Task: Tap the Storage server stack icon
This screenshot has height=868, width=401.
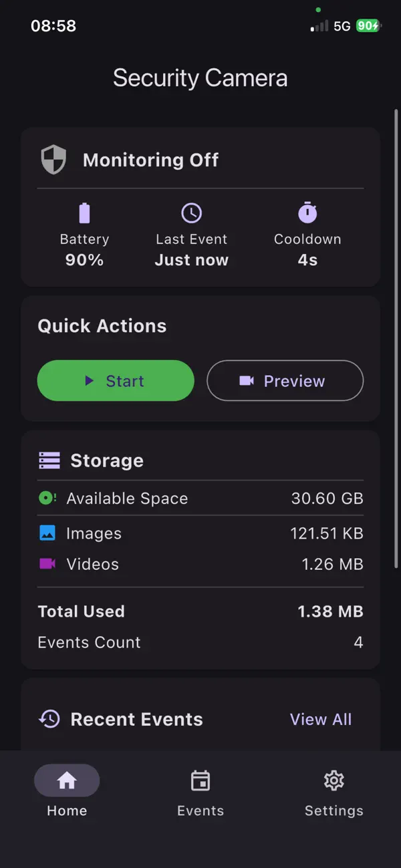Action: (49, 461)
